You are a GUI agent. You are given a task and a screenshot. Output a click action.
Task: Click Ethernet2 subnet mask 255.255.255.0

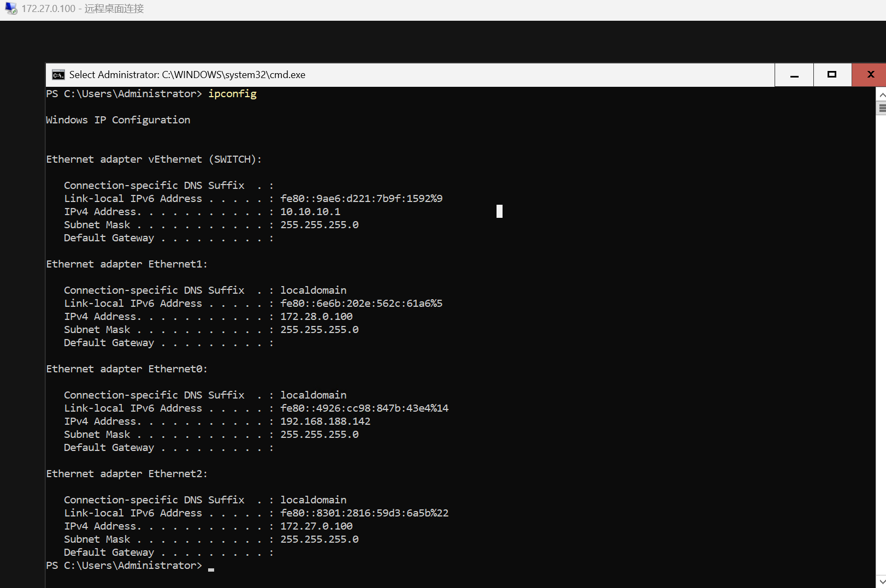320,539
